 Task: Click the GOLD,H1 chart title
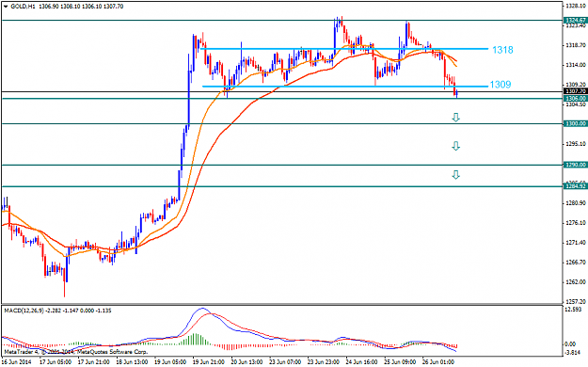point(23,7)
